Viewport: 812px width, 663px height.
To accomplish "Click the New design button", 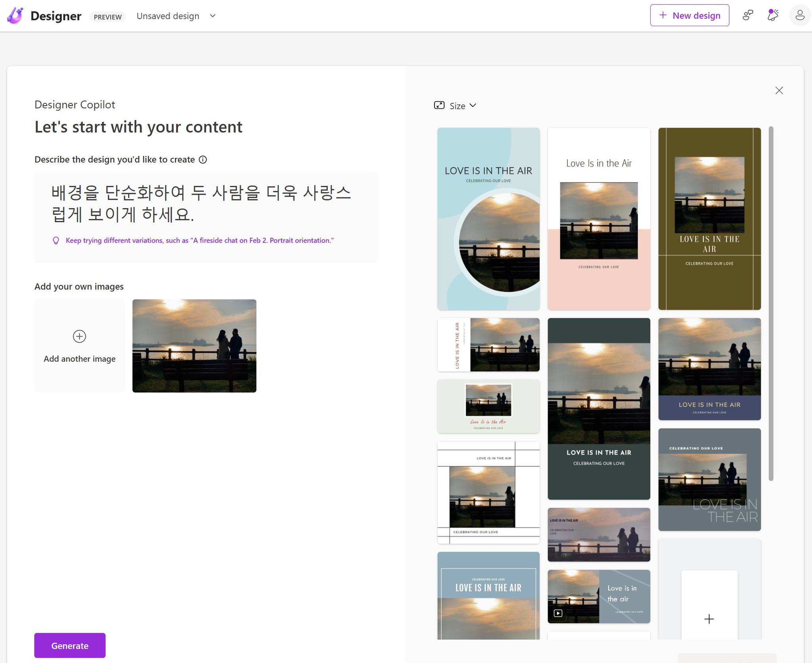I will [689, 15].
